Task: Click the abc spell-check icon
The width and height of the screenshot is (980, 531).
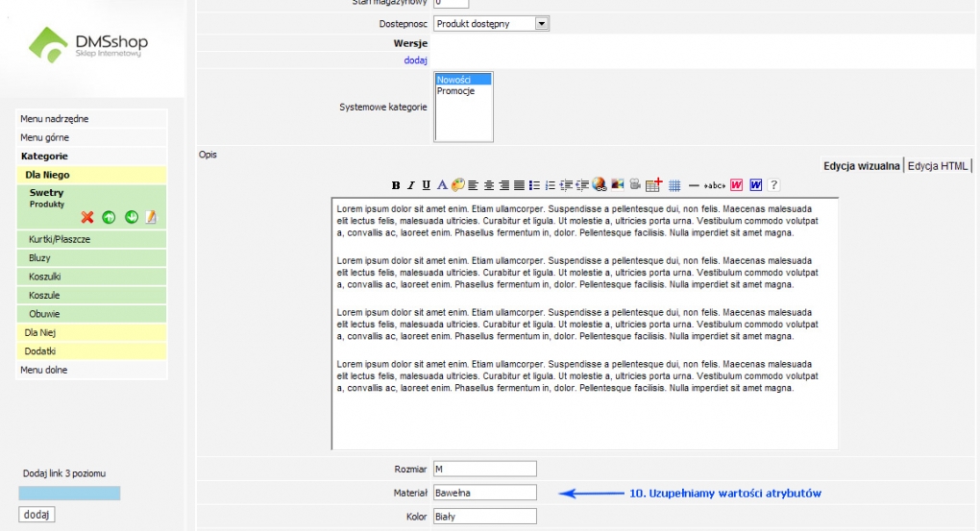Action: click(715, 185)
